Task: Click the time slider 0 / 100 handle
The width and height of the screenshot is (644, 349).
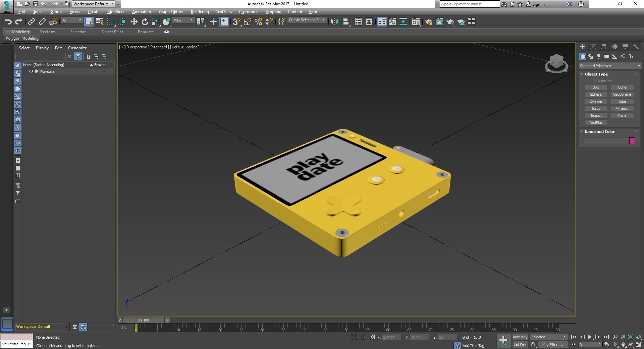Action: pyautogui.click(x=144, y=320)
